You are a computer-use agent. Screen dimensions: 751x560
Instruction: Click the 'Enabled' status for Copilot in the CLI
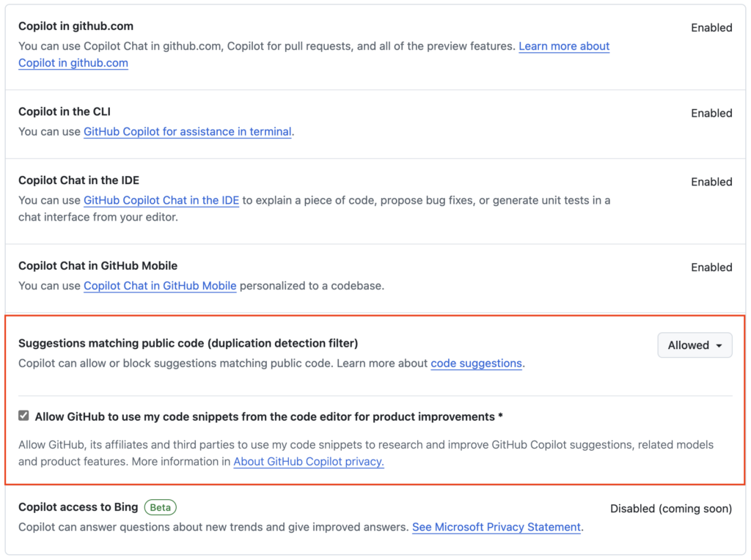pyautogui.click(x=711, y=114)
